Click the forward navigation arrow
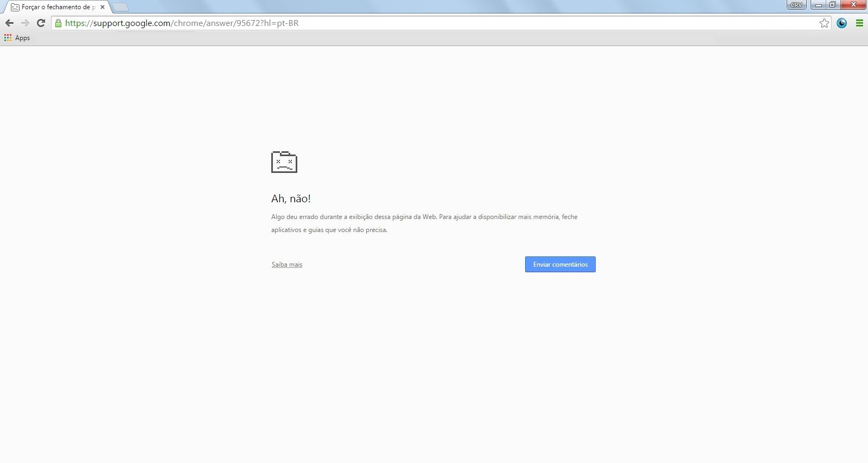This screenshot has width=868, height=463. point(25,23)
